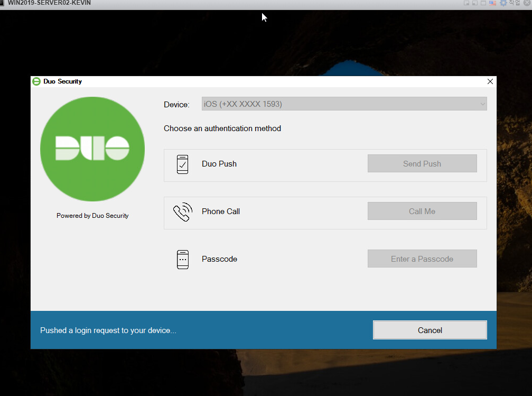Click 'Choose an authentication method' text

click(222, 128)
